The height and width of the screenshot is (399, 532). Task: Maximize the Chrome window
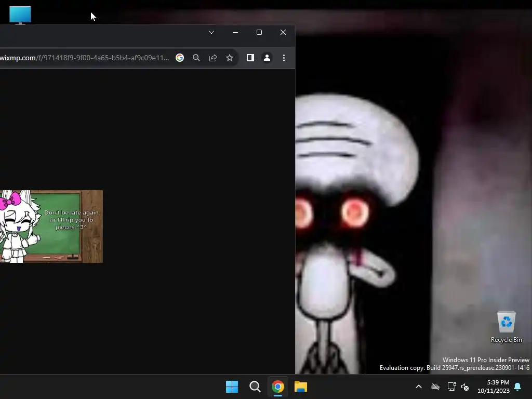coord(259,32)
